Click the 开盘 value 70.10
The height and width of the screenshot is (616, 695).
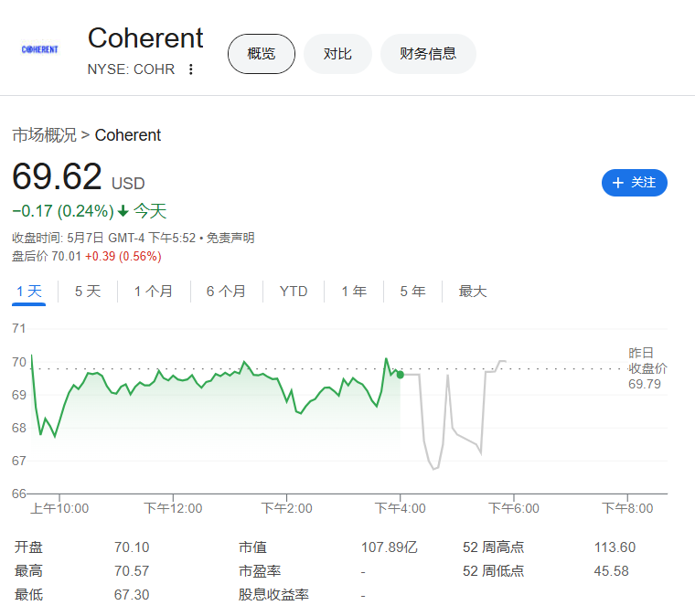click(132, 547)
